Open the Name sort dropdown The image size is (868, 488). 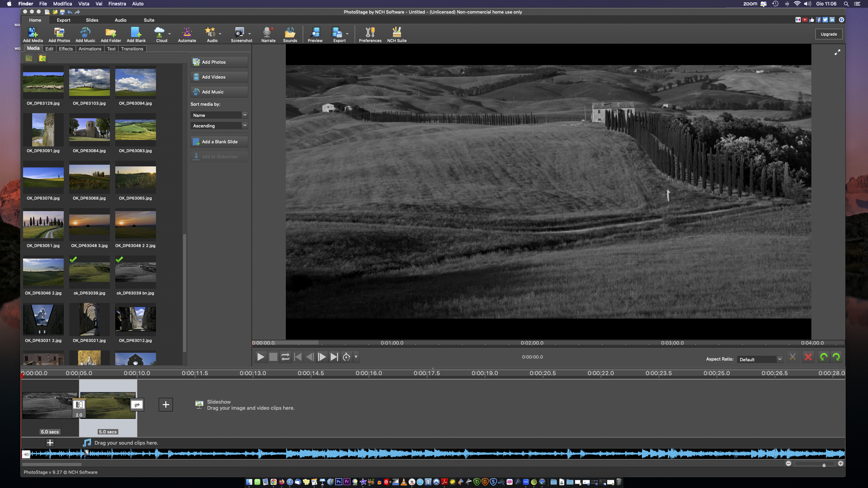[219, 115]
